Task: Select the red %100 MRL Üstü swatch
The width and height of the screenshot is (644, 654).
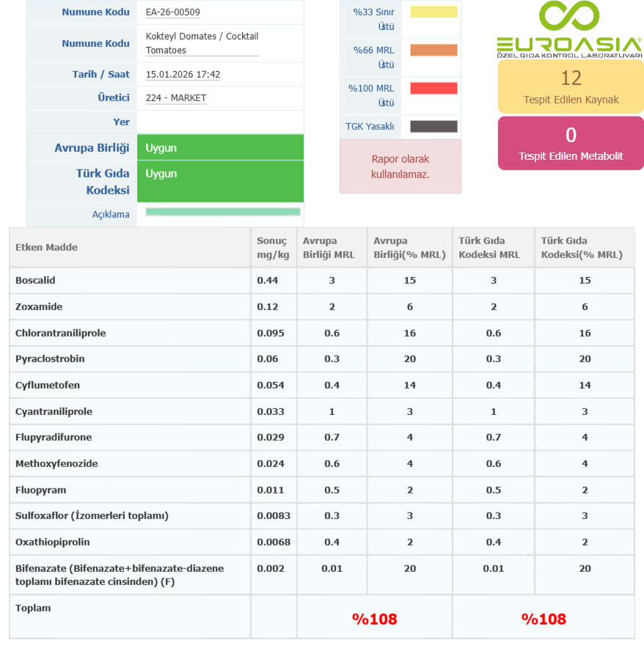Action: point(433,89)
